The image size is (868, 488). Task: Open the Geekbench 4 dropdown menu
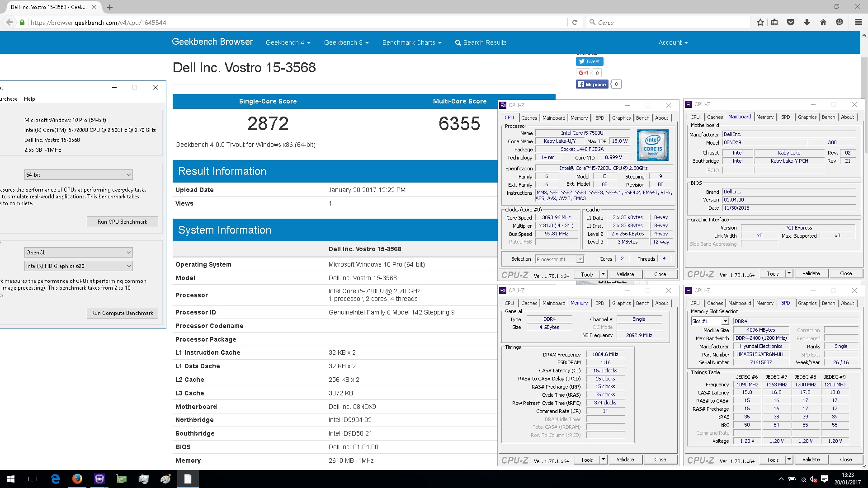[x=288, y=42]
